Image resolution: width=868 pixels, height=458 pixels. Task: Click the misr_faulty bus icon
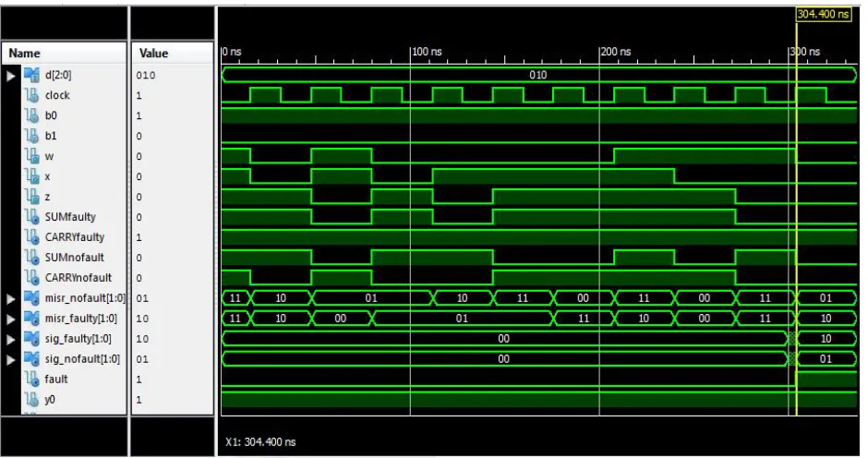pyautogui.click(x=31, y=319)
